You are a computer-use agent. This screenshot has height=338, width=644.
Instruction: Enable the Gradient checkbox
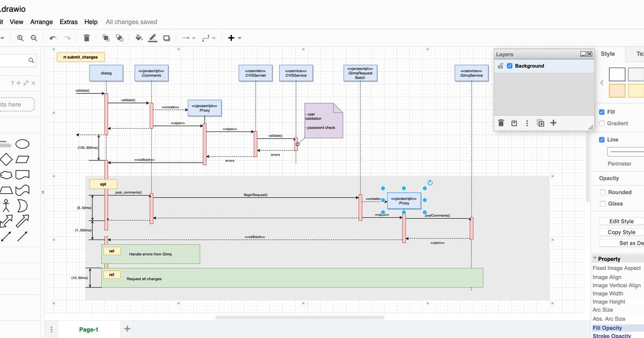click(602, 123)
